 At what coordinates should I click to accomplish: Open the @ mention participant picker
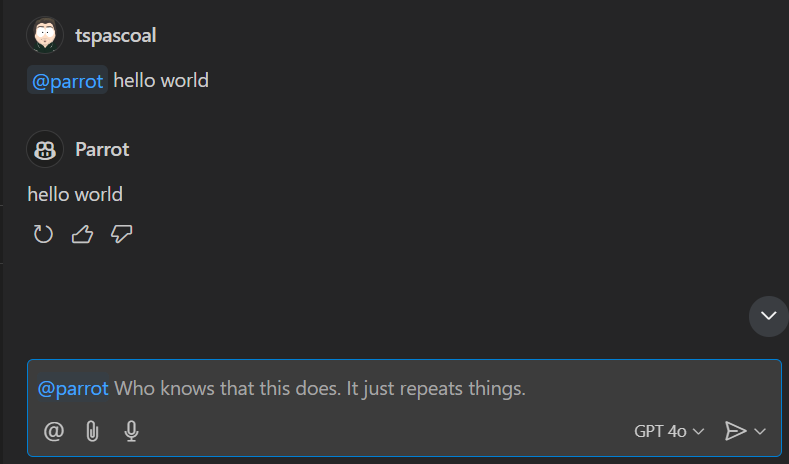click(x=54, y=431)
